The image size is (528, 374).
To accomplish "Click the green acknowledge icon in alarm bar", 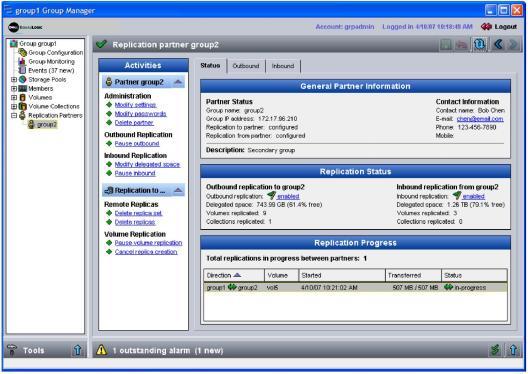I will pos(495,350).
